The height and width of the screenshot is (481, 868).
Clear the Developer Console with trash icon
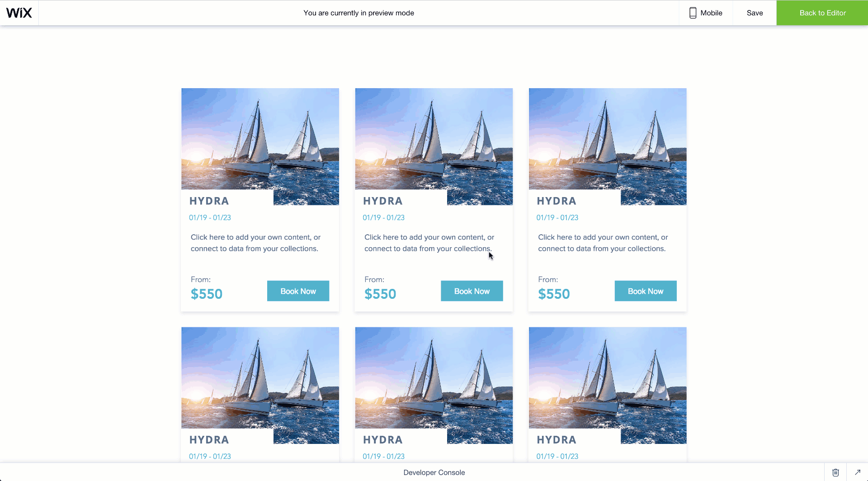click(x=835, y=472)
